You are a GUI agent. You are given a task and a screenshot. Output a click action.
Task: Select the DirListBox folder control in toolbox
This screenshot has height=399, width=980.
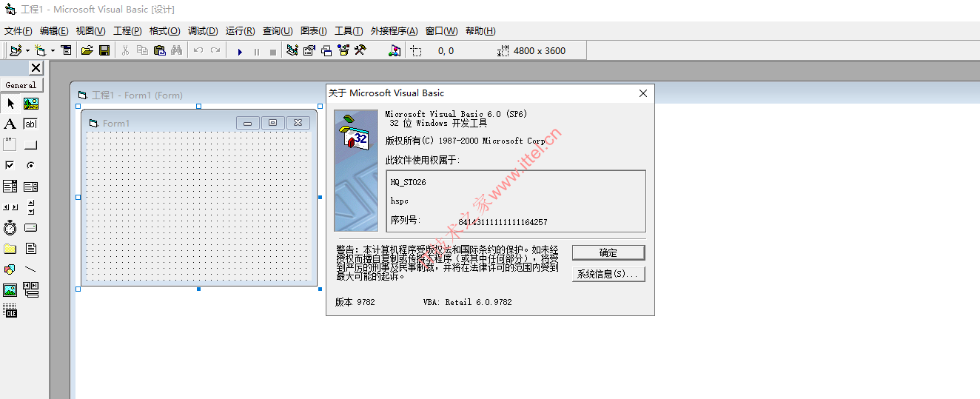10,249
